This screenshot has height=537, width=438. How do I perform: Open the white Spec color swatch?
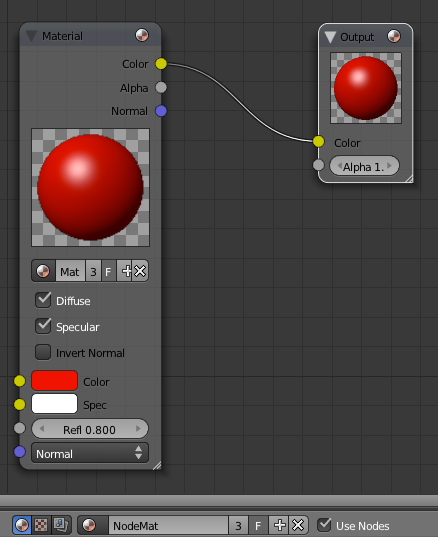(54, 404)
